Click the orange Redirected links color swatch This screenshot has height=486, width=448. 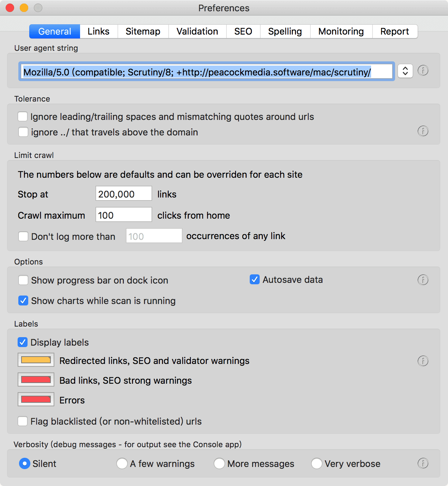pyautogui.click(x=36, y=360)
